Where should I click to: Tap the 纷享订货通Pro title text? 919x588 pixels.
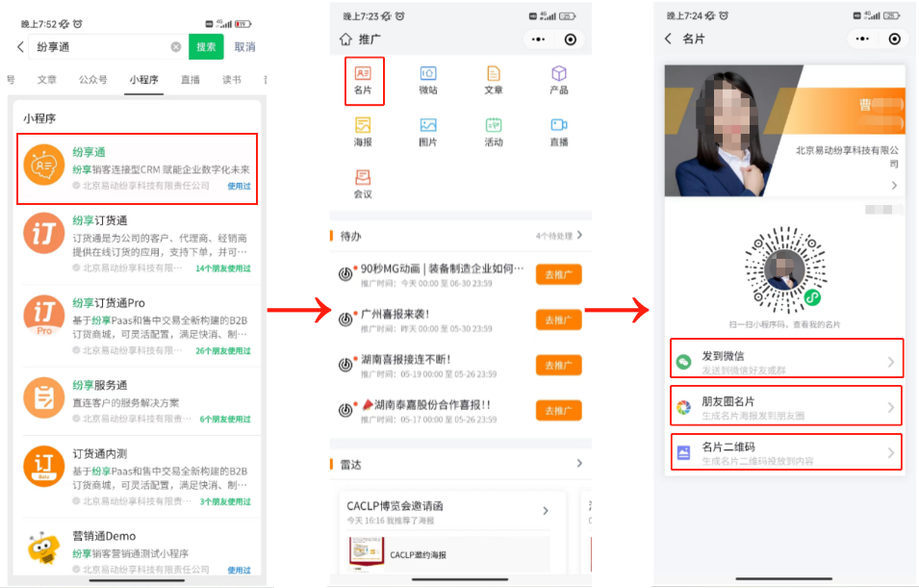tap(109, 303)
